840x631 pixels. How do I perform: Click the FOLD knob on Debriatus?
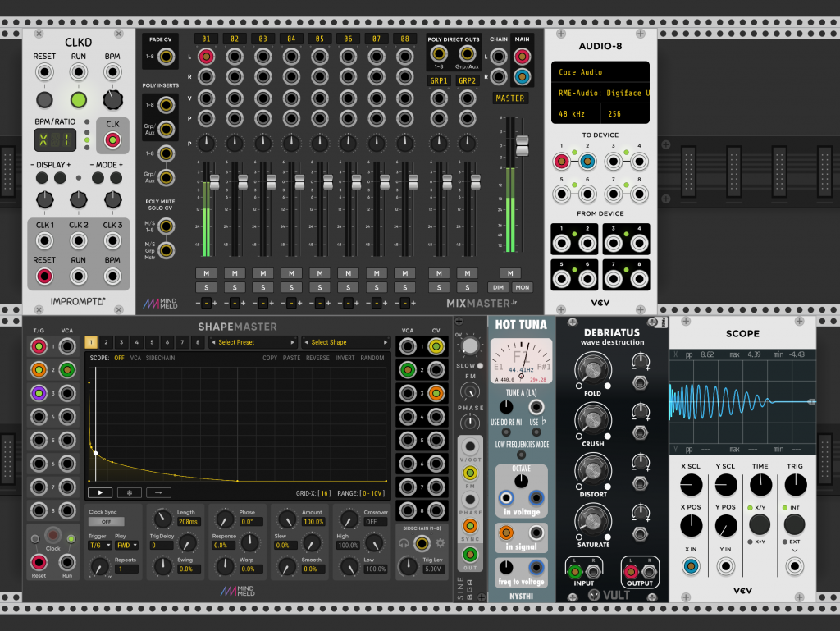[x=592, y=369]
